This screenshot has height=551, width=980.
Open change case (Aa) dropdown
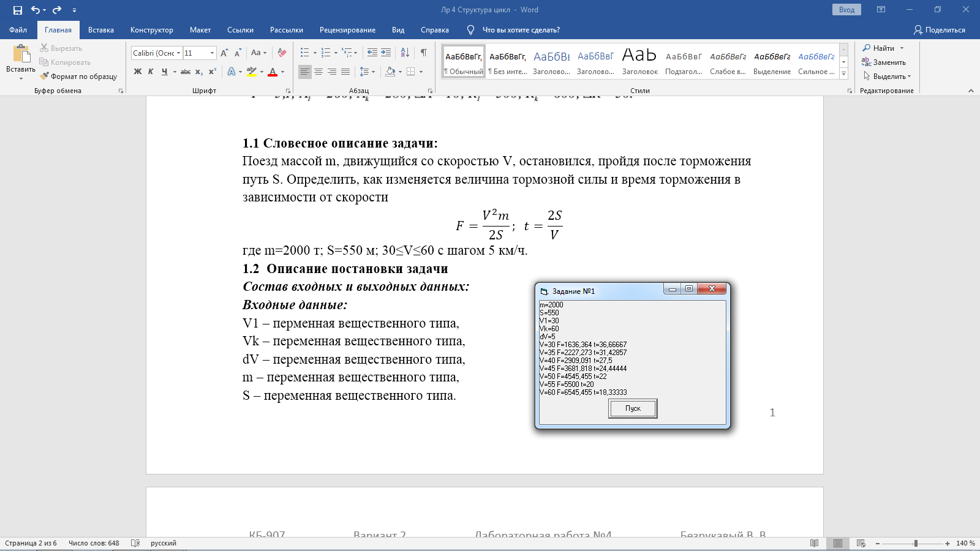pyautogui.click(x=258, y=53)
